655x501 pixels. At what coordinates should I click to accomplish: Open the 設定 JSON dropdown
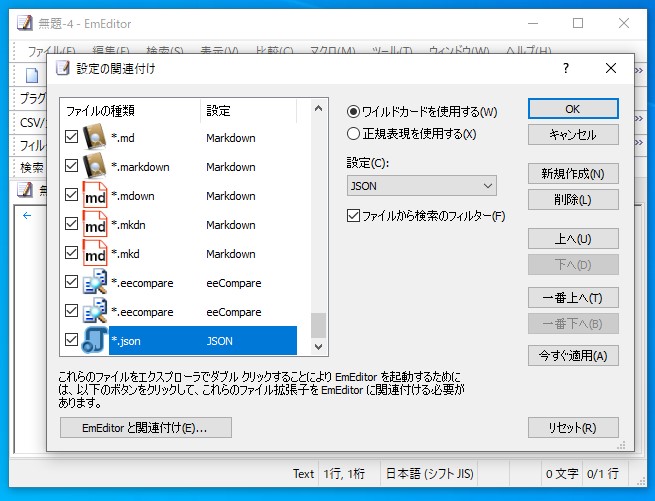[421, 186]
